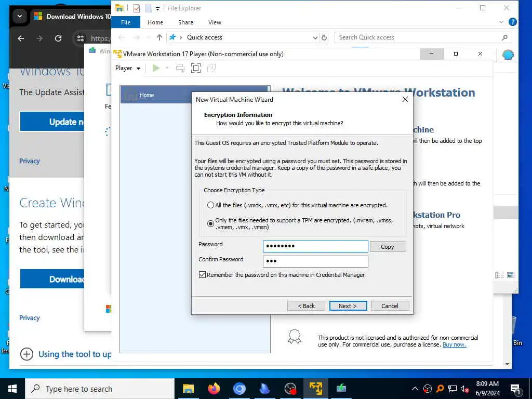This screenshot has width=532, height=399.
Task: Close the New Virtual Machine Wizard dialog
Action: click(405, 99)
